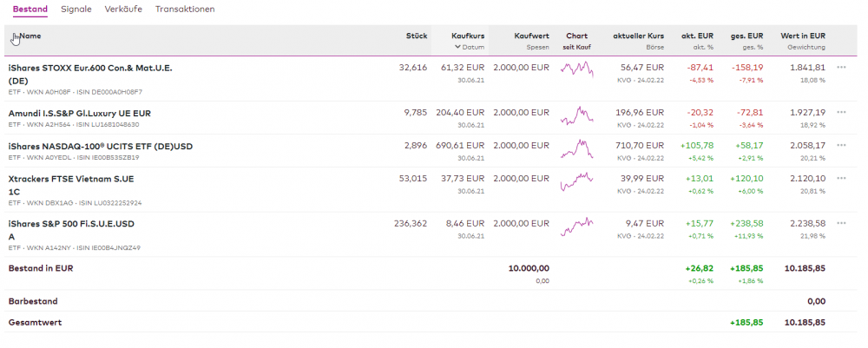Open three-dot menu for iShares S&P 500 row
Image resolution: width=868 pixels, height=348 pixels.
[x=840, y=223]
